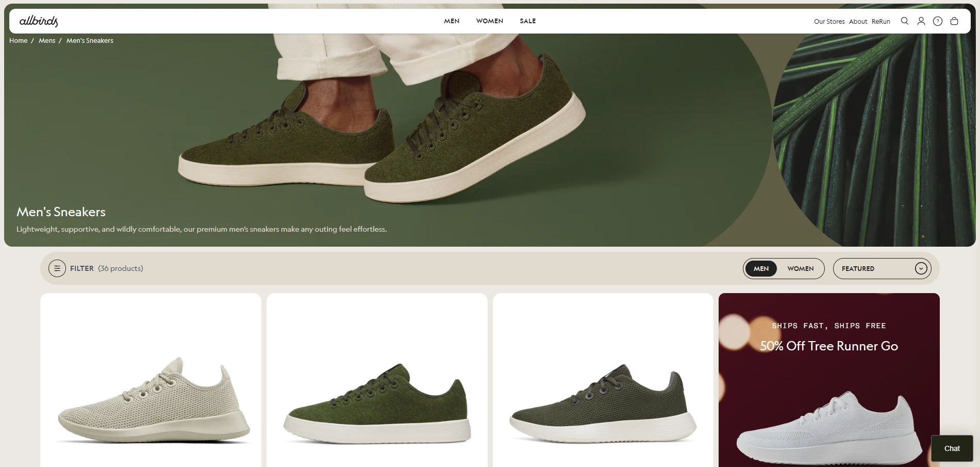The height and width of the screenshot is (467, 980).
Task: Open the ReRun link
Action: 881,22
